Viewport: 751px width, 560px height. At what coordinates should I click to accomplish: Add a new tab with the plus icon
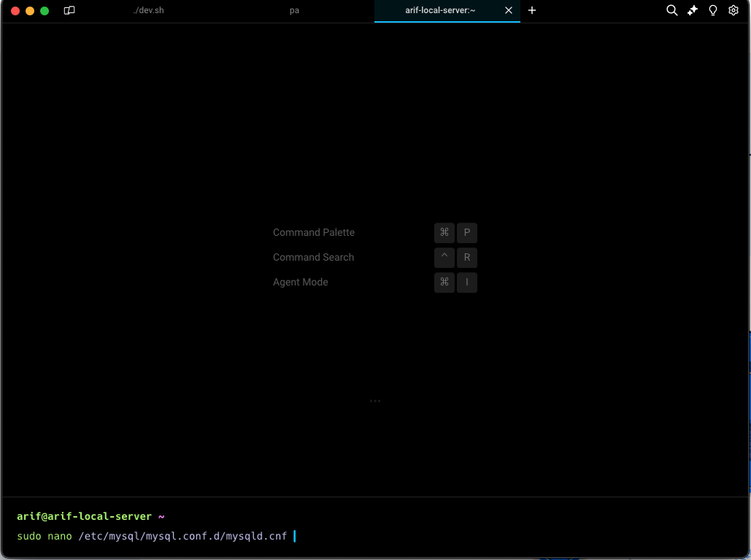pyautogui.click(x=532, y=10)
